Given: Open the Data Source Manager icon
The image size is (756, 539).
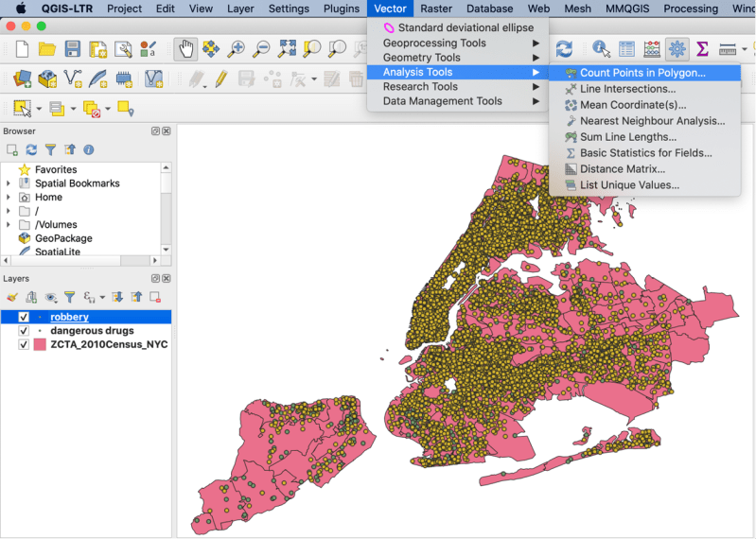Looking at the screenshot, I should (22, 78).
